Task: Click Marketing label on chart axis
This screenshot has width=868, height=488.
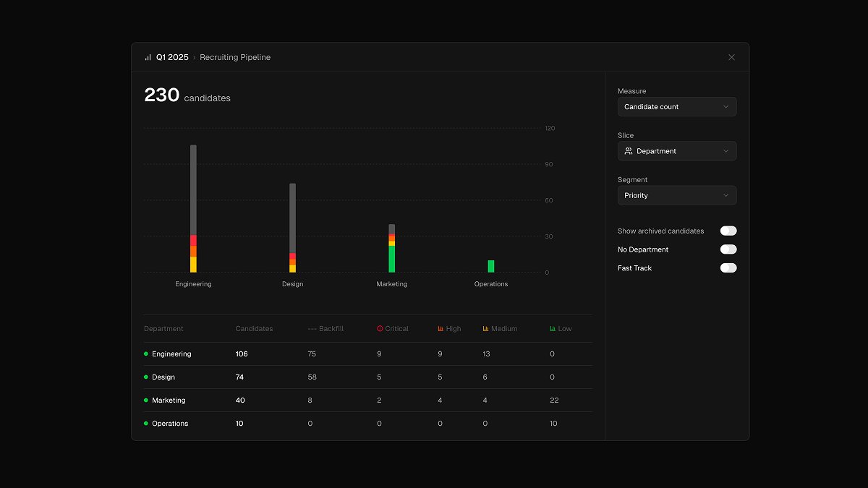Action: (x=392, y=284)
